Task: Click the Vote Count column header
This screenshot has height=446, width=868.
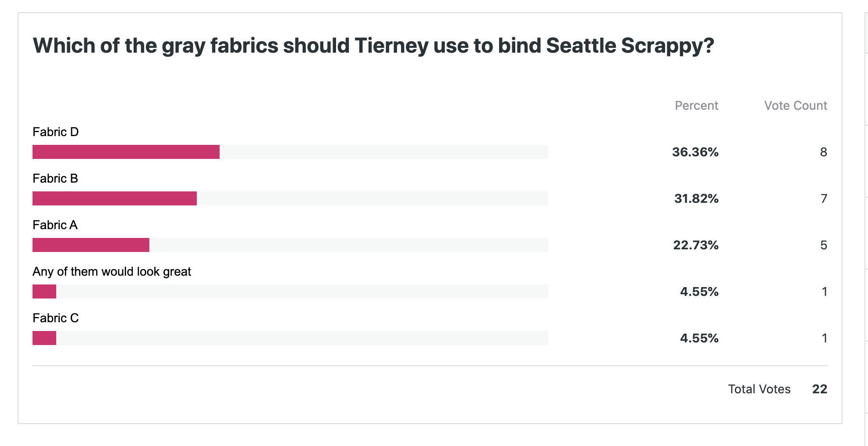Action: coord(795,106)
